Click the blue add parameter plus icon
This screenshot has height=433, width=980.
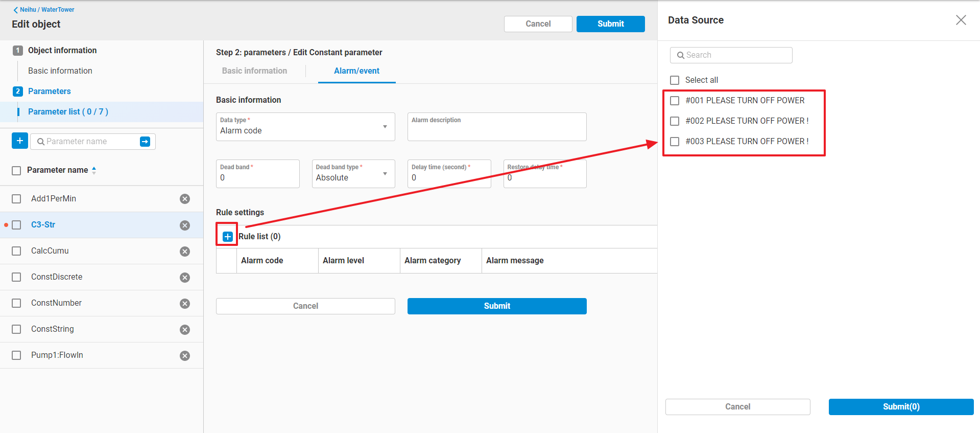click(x=20, y=141)
